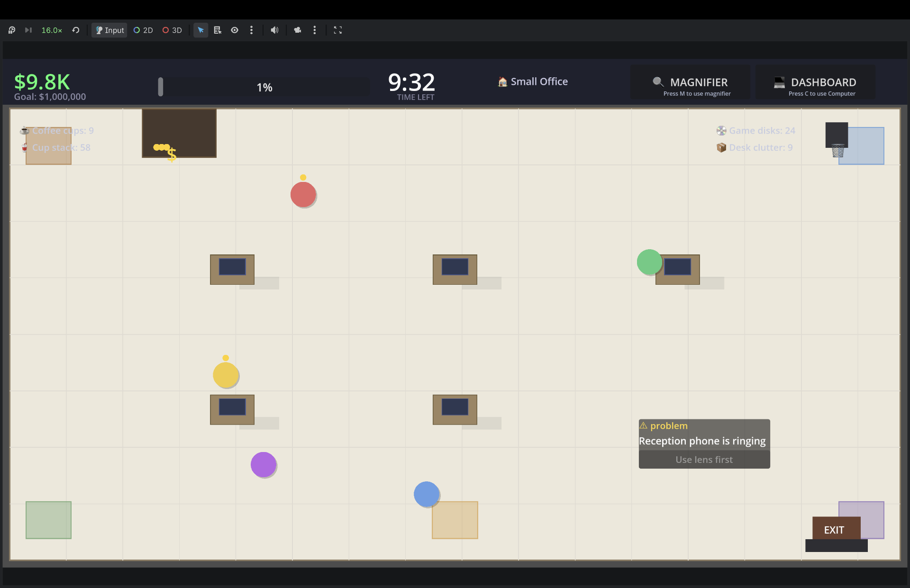The image size is (910, 588).
Task: Mute game audio with the speaker icon
Action: click(x=274, y=30)
